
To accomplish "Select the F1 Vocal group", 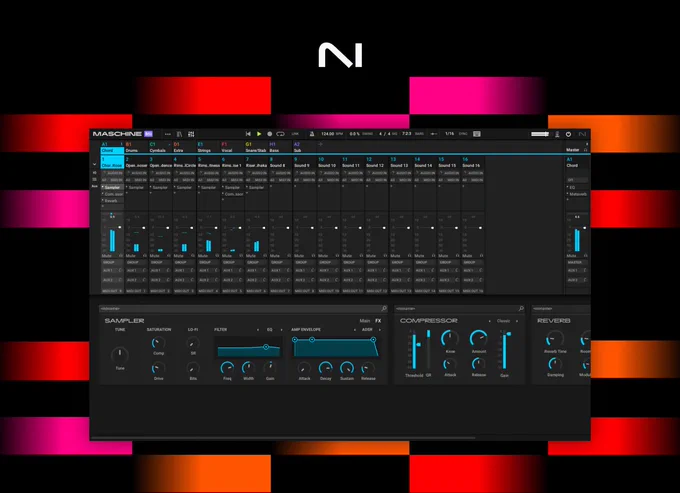I will coord(232,147).
